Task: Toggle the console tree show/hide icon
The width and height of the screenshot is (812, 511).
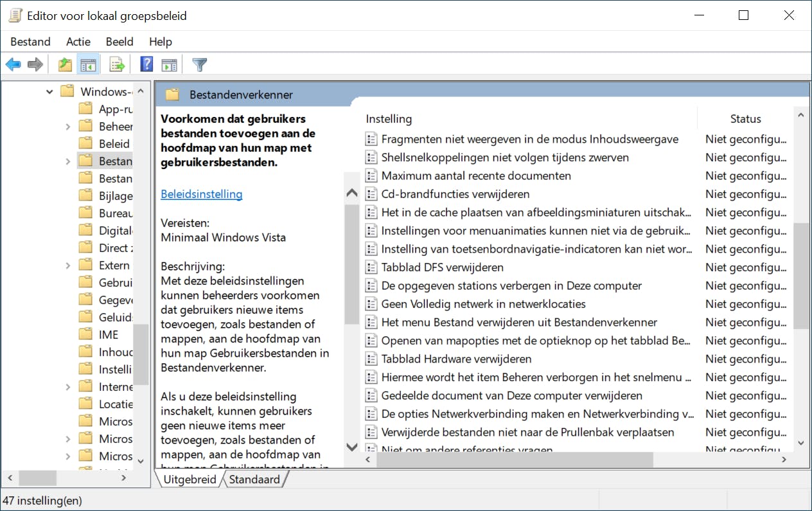Action: click(88, 64)
